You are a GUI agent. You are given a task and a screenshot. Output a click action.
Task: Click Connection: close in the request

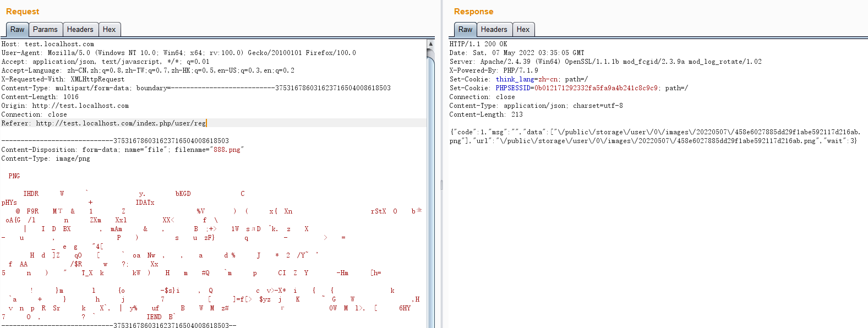click(34, 114)
